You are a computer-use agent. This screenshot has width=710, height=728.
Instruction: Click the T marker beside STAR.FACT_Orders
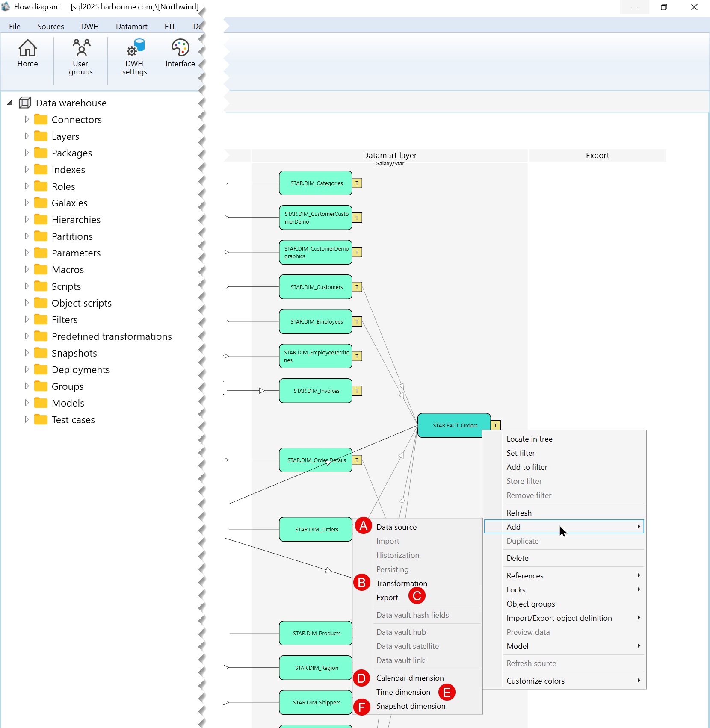pos(496,425)
